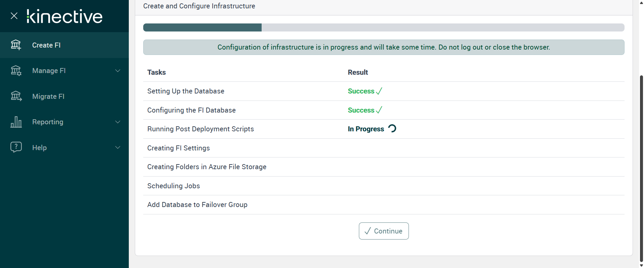The width and height of the screenshot is (644, 268).
Task: Click the Migrate FI arrow-bank icon
Action: coord(16,96)
